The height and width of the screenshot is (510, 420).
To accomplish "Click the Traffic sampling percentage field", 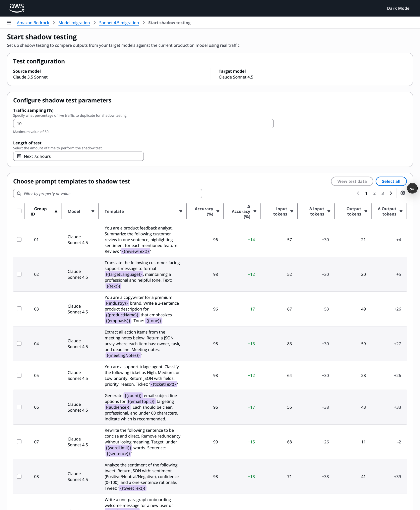I will point(143,124).
